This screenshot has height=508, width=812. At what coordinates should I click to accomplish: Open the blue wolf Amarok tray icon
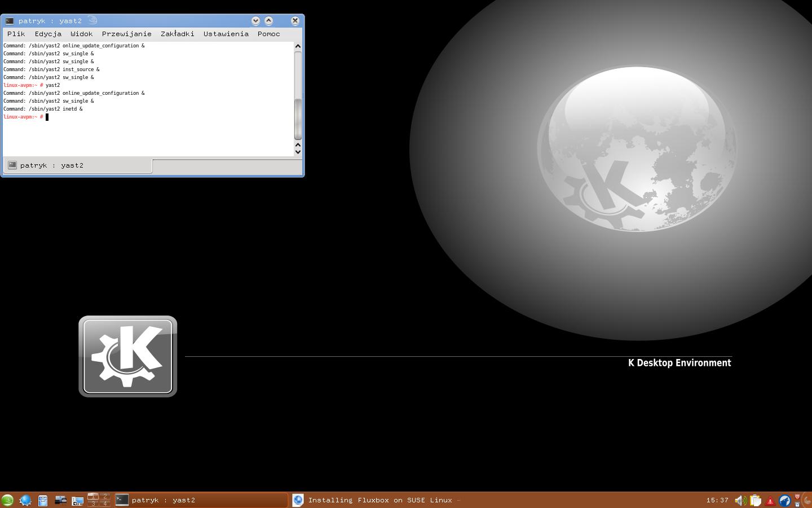784,501
